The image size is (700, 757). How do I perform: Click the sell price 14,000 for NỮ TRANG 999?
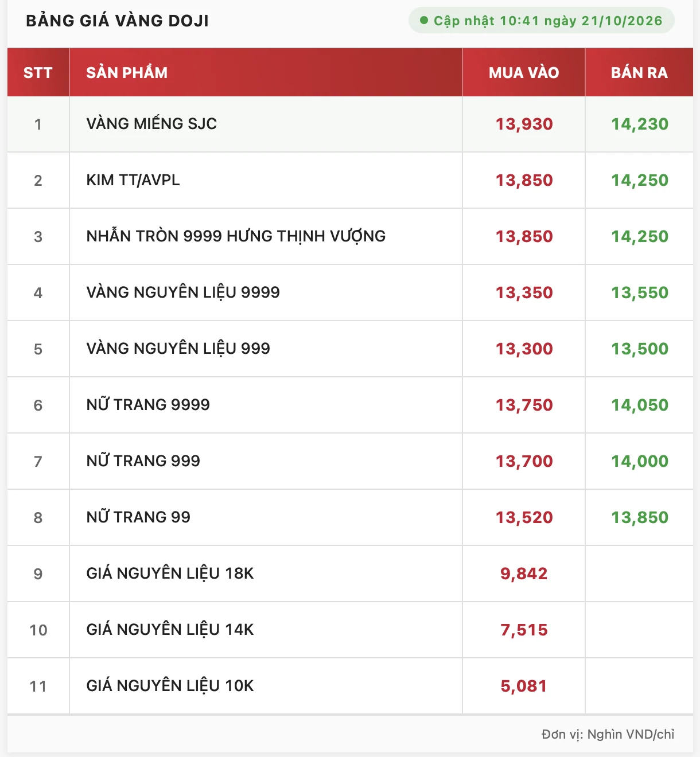click(640, 462)
